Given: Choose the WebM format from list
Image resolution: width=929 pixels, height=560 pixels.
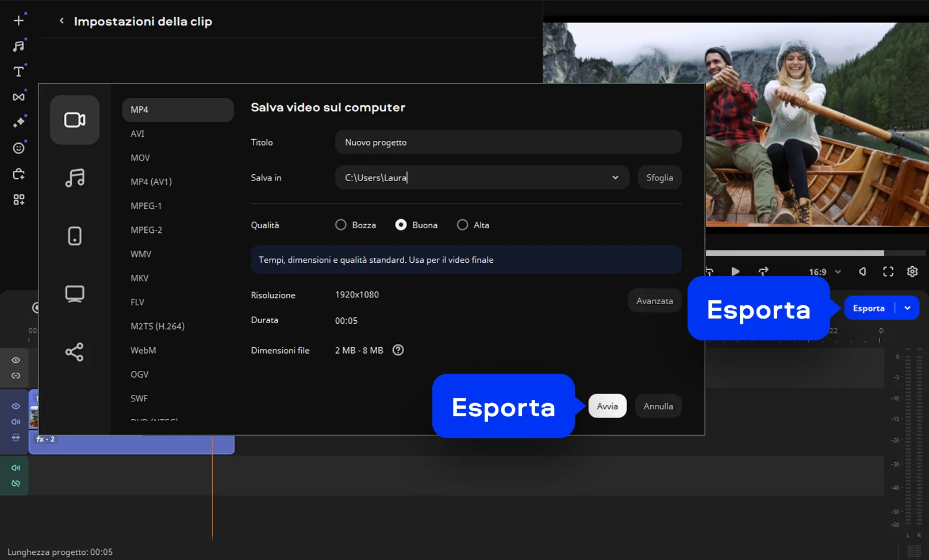Looking at the screenshot, I should [x=143, y=351].
